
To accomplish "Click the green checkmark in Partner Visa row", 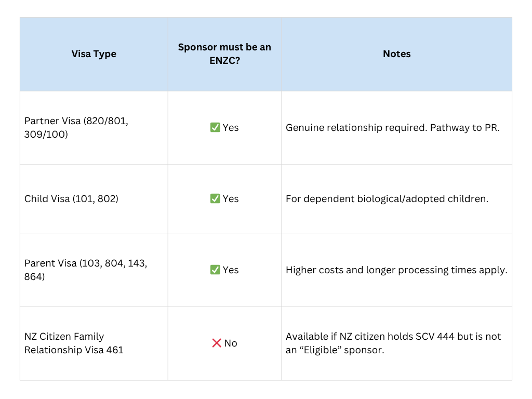I will (215, 127).
